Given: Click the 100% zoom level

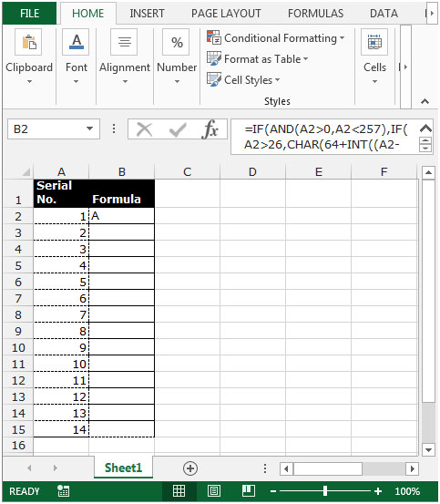Looking at the screenshot, I should 407,491.
